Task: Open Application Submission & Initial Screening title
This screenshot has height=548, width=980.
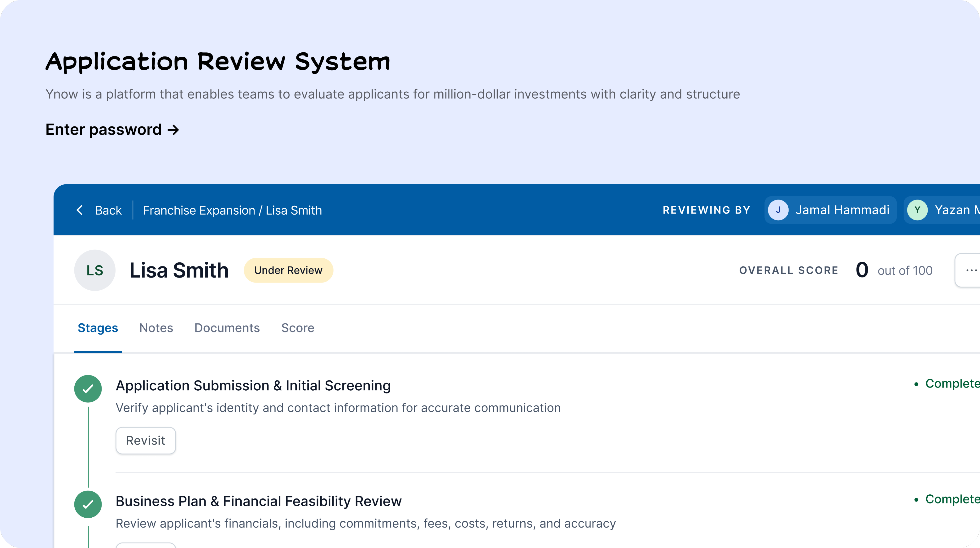Action: pyautogui.click(x=253, y=386)
